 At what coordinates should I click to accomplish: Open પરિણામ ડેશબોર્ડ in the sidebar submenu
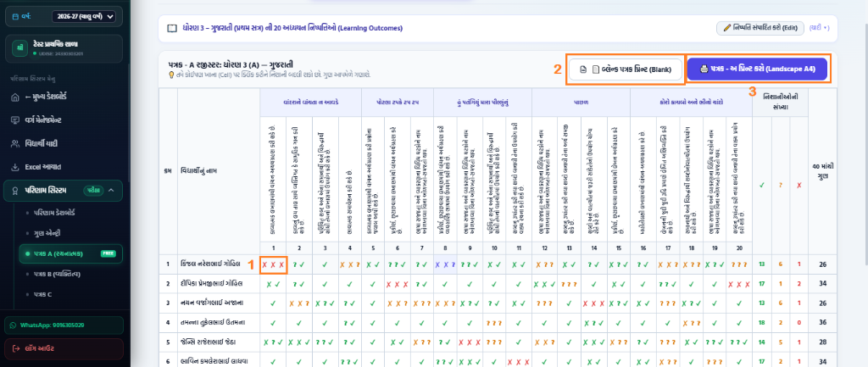click(x=55, y=212)
